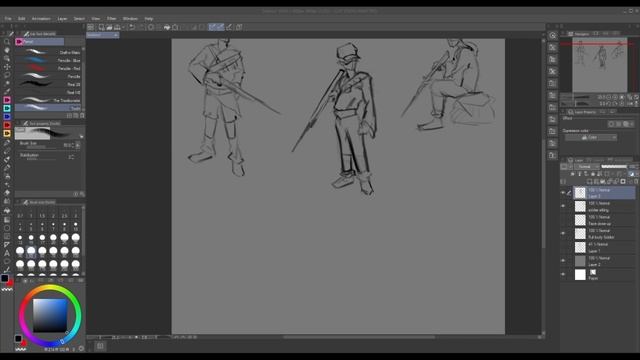Select The Traditionalist brush
This screenshot has width=640, height=360.
coord(48,100)
